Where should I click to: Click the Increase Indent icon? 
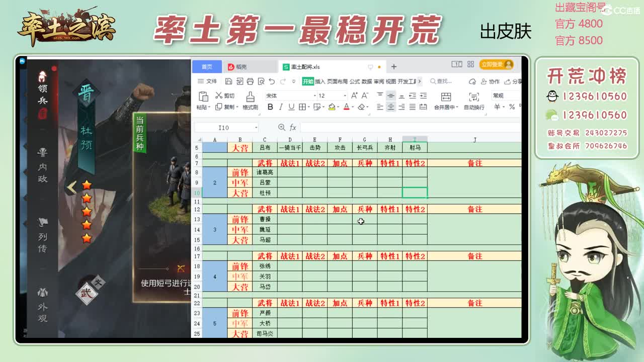[423, 96]
